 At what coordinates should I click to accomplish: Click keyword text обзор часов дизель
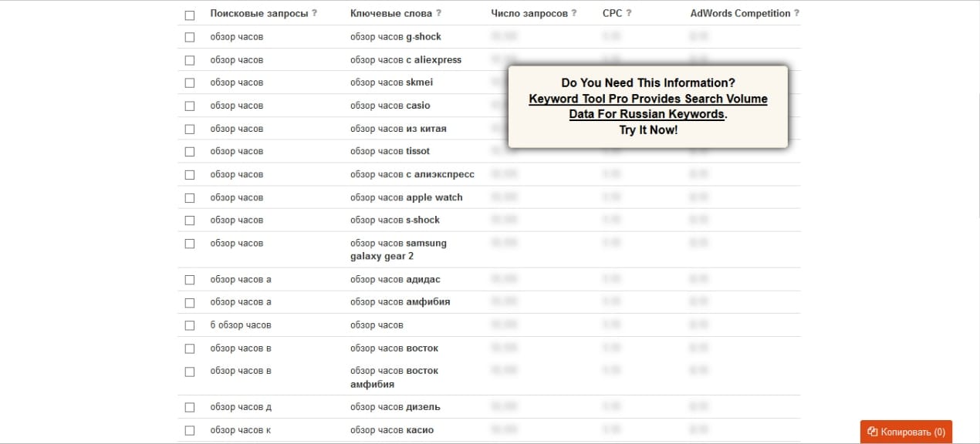coord(395,407)
